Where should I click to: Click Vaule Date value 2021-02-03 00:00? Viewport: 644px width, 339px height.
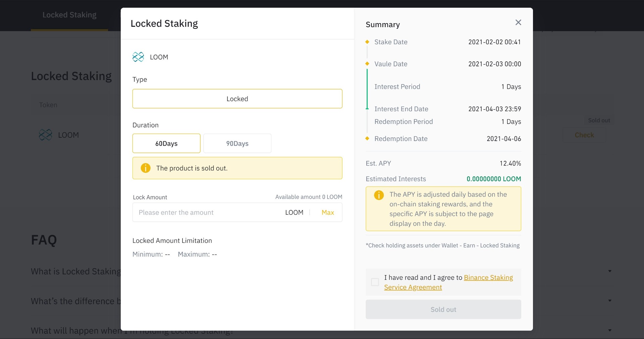coord(494,64)
